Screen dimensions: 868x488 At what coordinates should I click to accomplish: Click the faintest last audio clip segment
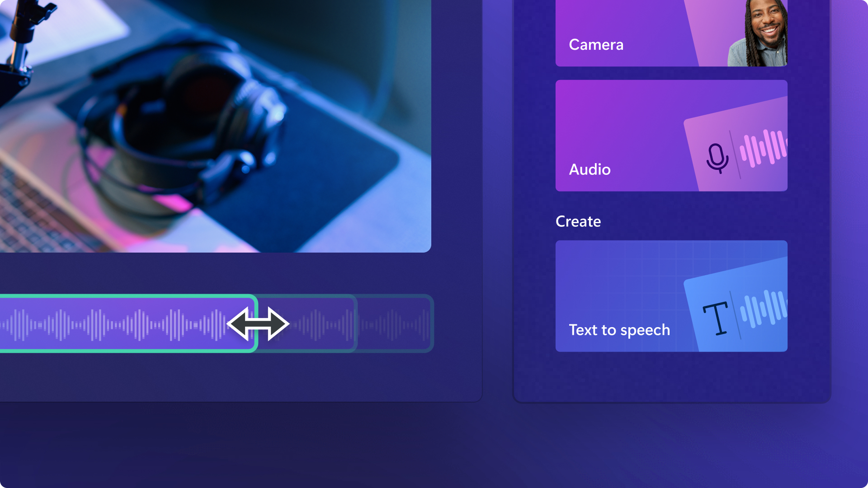[396, 324]
